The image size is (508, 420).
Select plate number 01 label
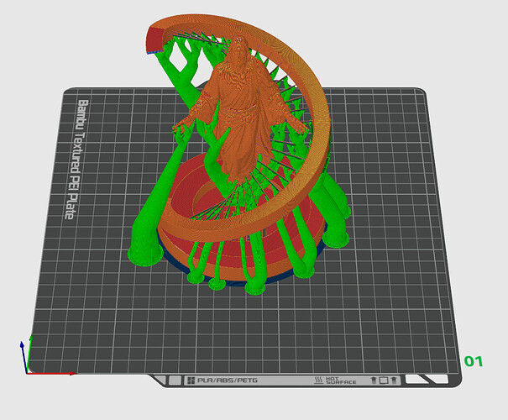474,361
